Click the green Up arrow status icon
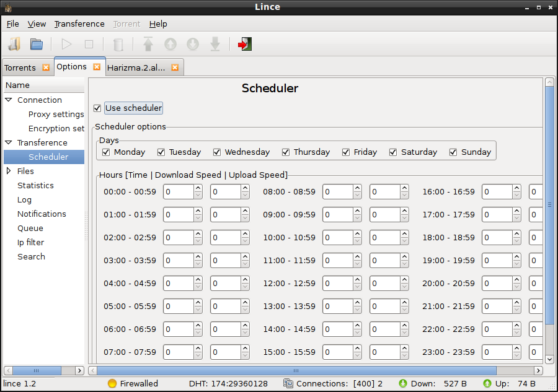558x392 pixels. point(487,383)
